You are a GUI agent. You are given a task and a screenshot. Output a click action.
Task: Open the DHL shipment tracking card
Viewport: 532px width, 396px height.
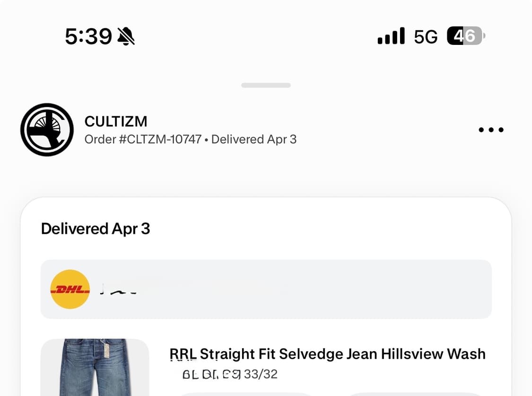[266, 289]
